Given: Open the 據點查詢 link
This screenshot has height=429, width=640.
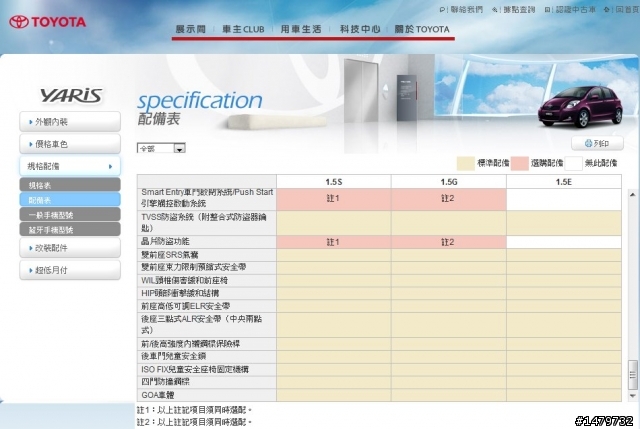Looking at the screenshot, I should click(x=514, y=9).
